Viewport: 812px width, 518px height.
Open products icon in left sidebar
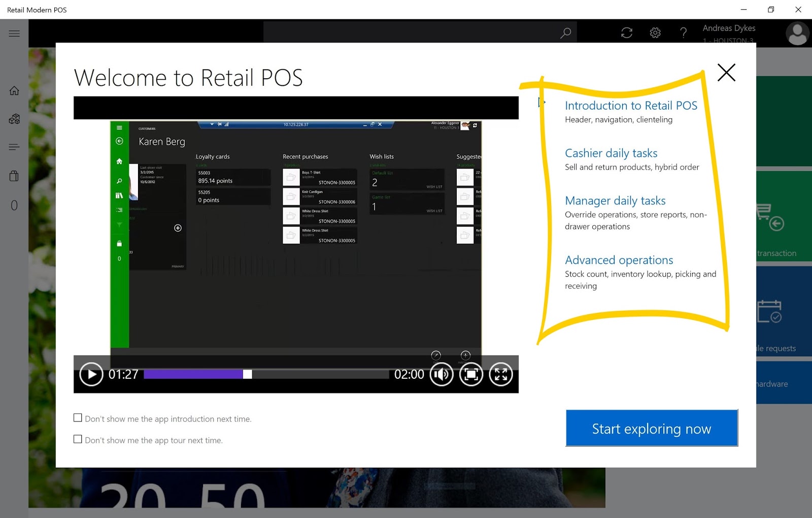(14, 119)
